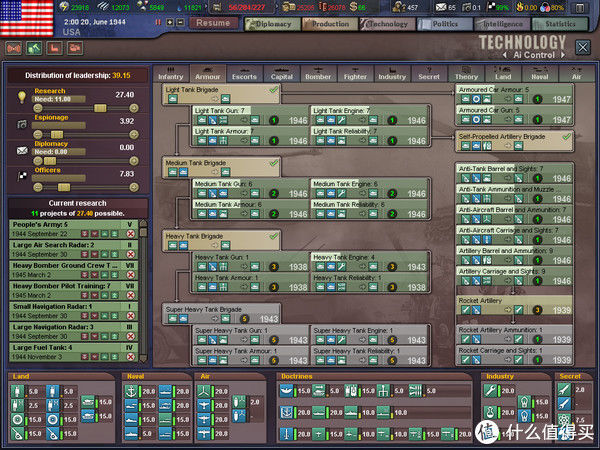The image size is (600, 450).
Task: Increase Diplomacy leadership with right round button
Action: click(x=134, y=161)
